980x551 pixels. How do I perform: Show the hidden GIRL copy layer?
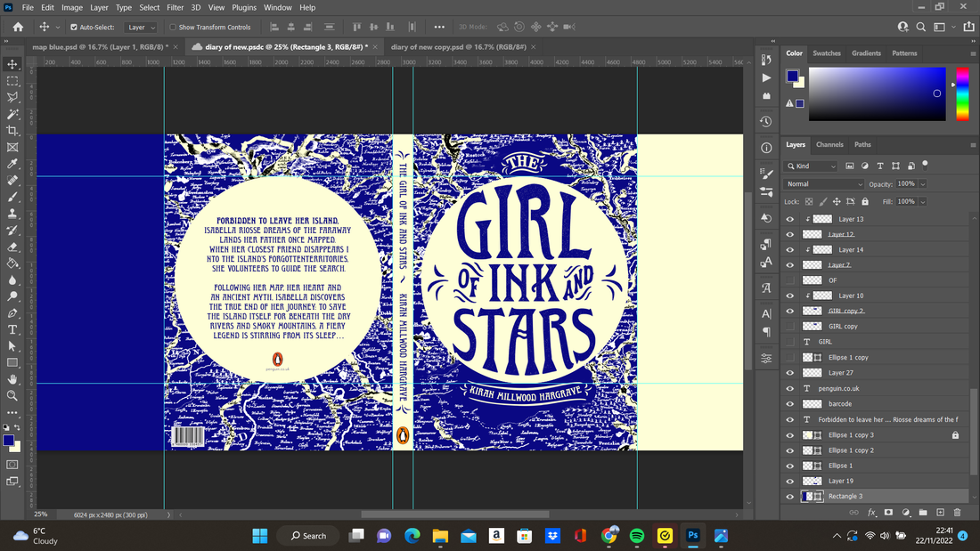(790, 326)
